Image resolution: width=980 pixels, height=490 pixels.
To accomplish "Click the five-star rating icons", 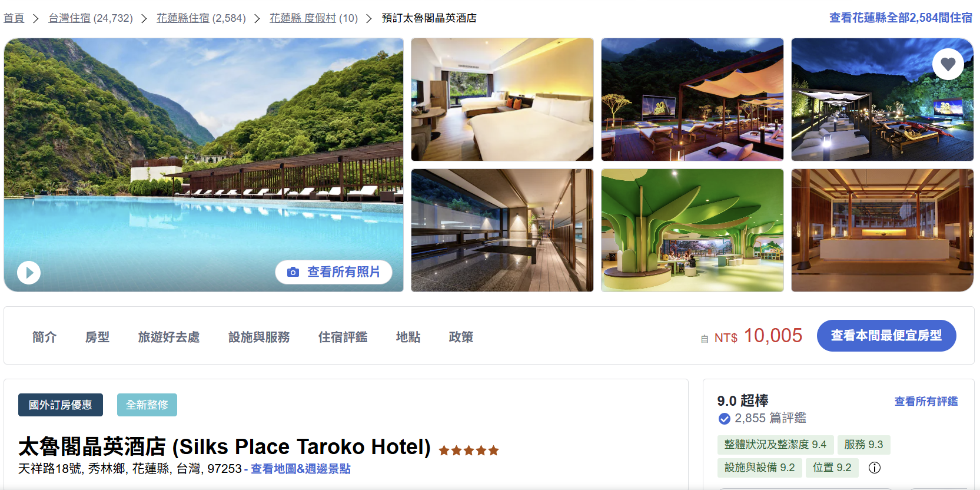I will click(469, 451).
